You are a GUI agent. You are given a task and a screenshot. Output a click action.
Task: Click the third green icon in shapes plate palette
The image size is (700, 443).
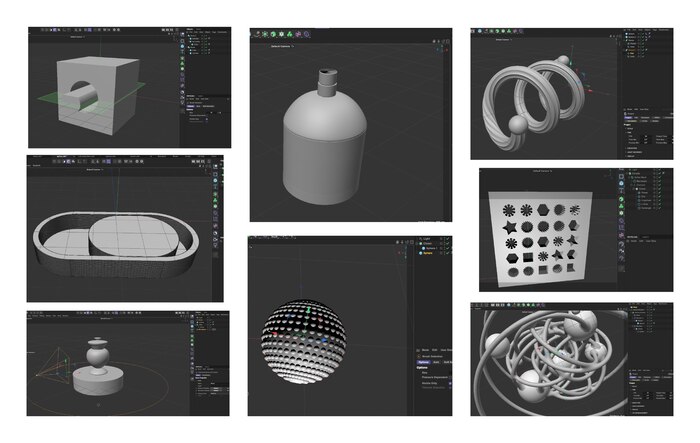coord(621,213)
